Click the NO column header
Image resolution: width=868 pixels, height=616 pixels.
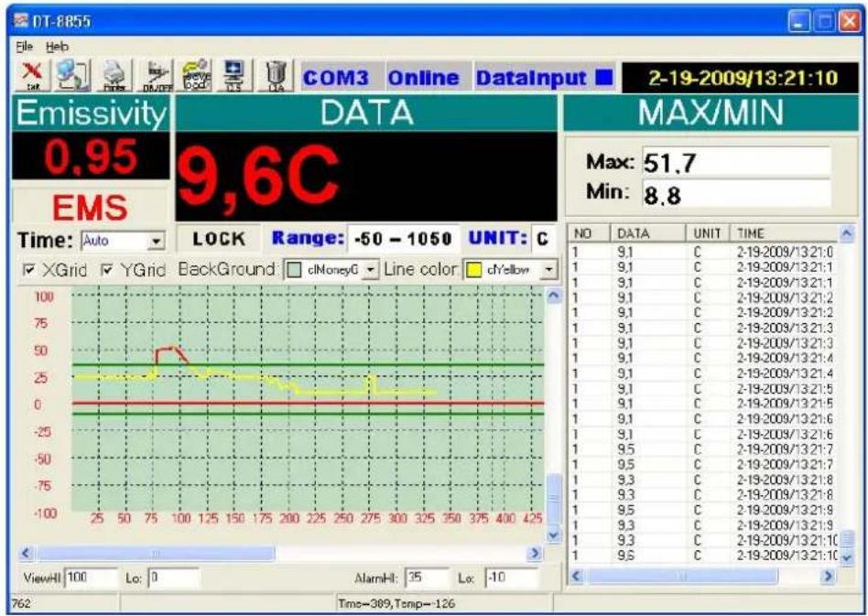pyautogui.click(x=589, y=233)
